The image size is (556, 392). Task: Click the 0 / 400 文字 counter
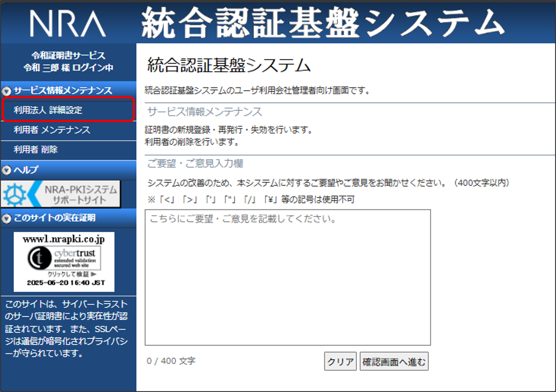[171, 361]
